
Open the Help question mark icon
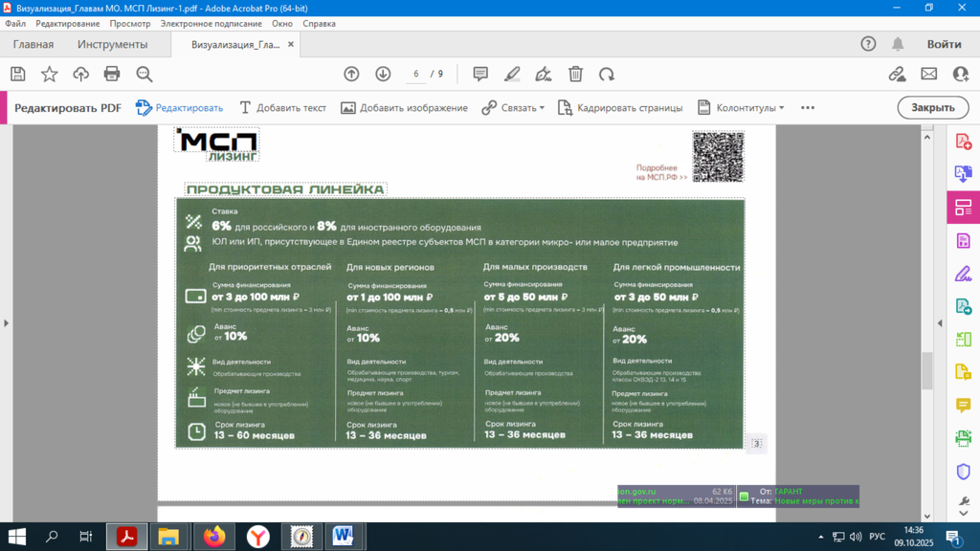tap(868, 44)
